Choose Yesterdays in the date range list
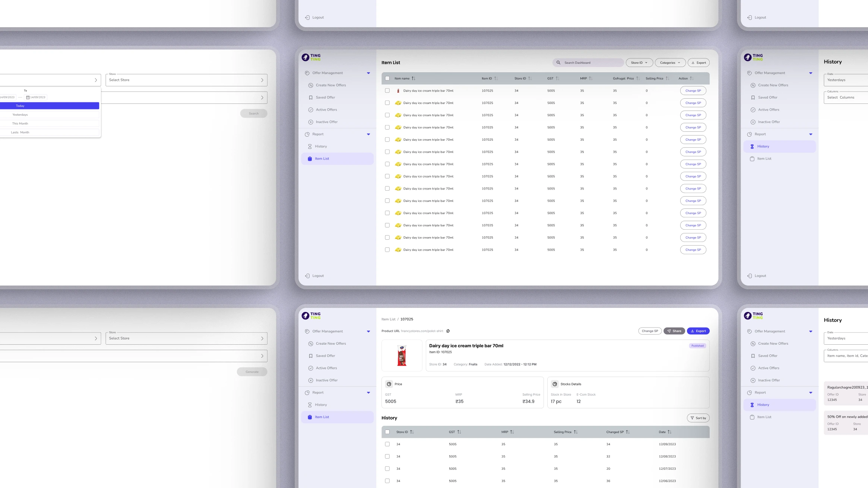Image resolution: width=868 pixels, height=488 pixels. (x=50, y=115)
